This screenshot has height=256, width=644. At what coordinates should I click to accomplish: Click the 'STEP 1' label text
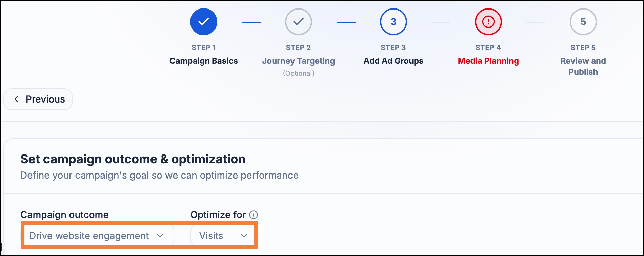204,48
